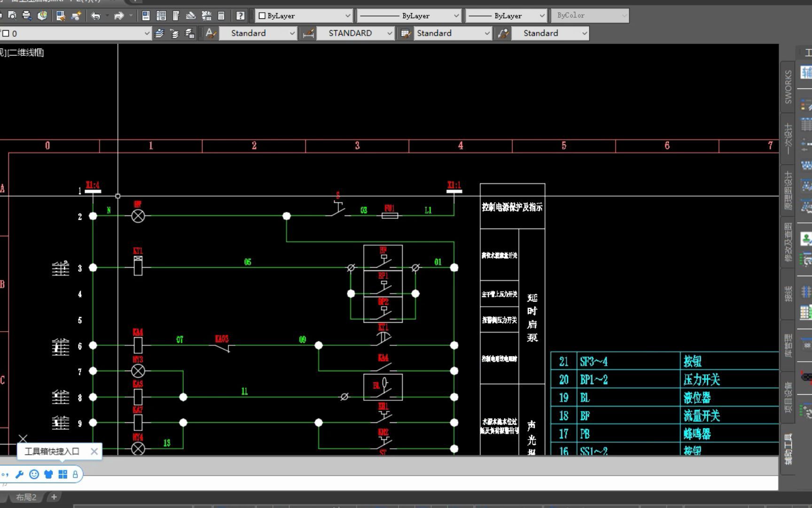Click the shirt skin icon in input bar

tap(48, 474)
